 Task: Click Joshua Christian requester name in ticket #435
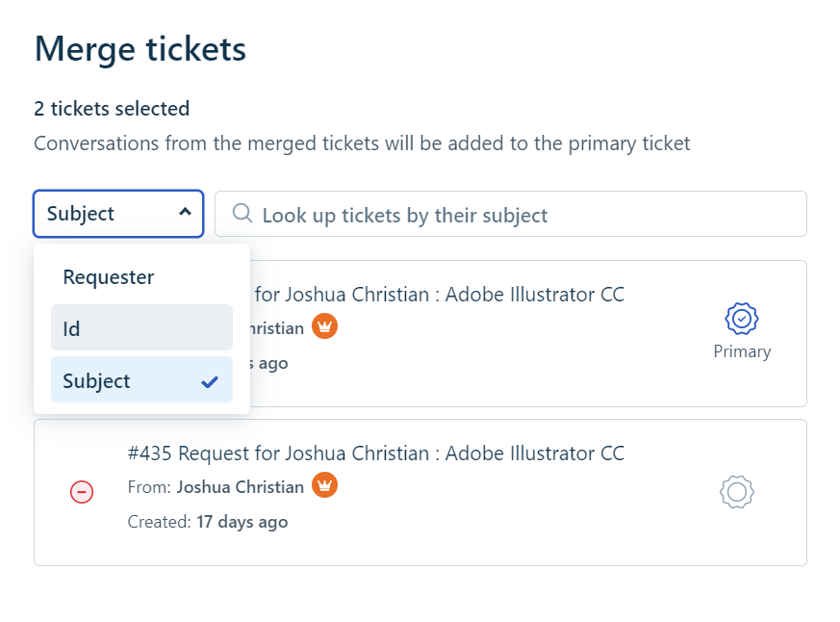click(240, 487)
